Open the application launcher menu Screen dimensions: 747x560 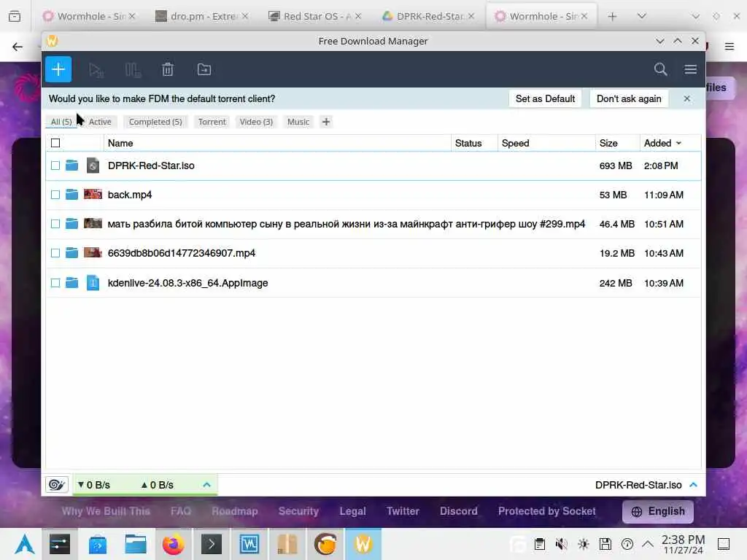point(24,544)
